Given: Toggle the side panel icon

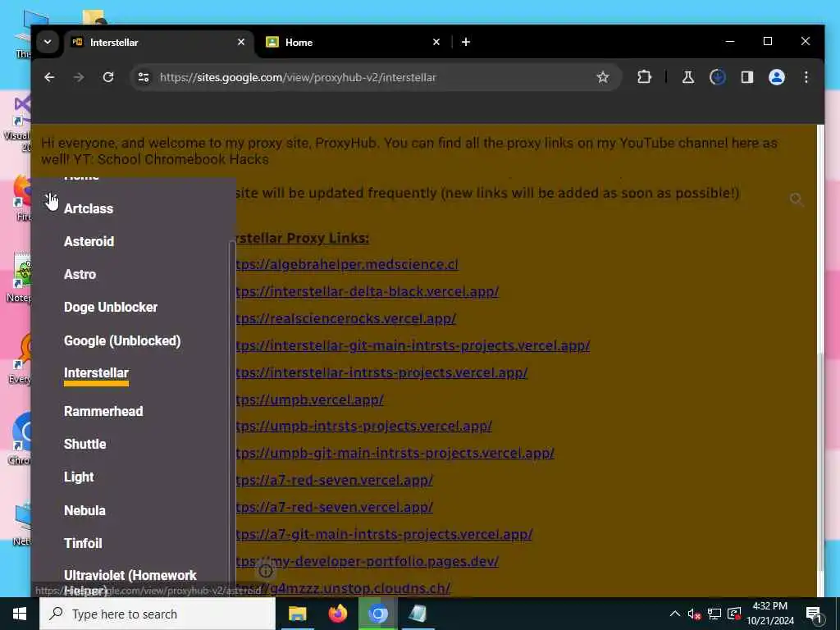Looking at the screenshot, I should (746, 77).
